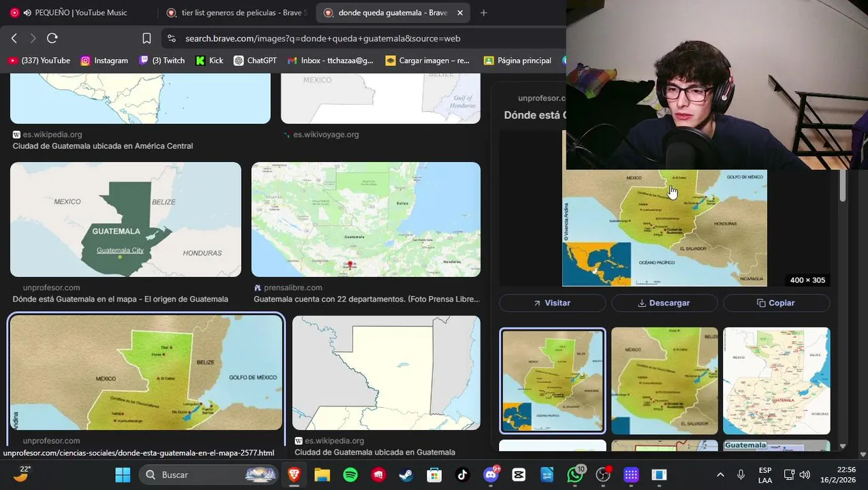868x490 pixels.
Task: Open the ESP LAA language switcher
Action: (x=765, y=474)
